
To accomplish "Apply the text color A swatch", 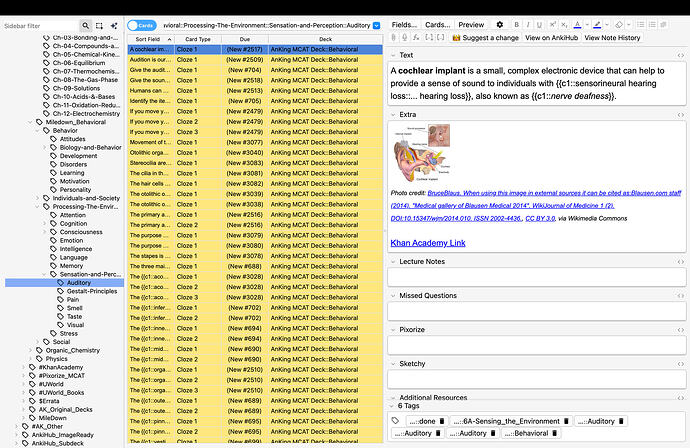I will [x=577, y=25].
